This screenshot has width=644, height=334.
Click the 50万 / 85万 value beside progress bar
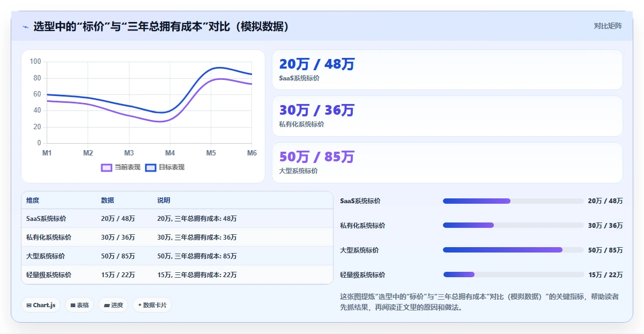pos(605,250)
